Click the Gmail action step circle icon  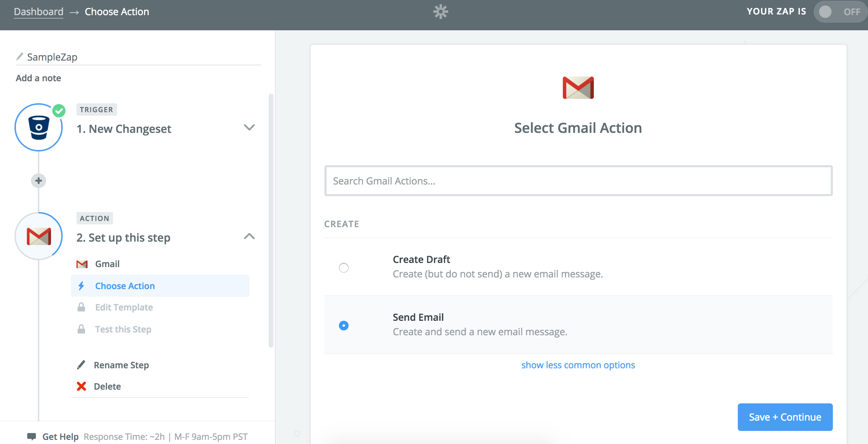[39, 236]
